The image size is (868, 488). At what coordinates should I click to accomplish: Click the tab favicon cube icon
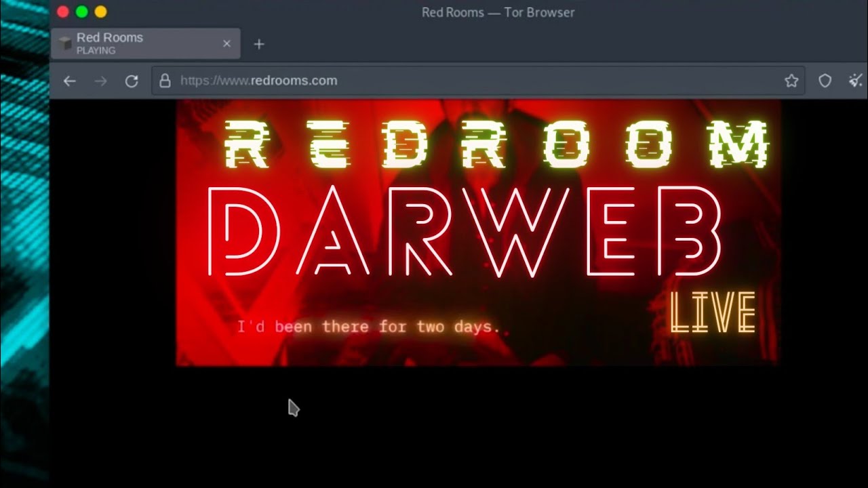point(65,43)
